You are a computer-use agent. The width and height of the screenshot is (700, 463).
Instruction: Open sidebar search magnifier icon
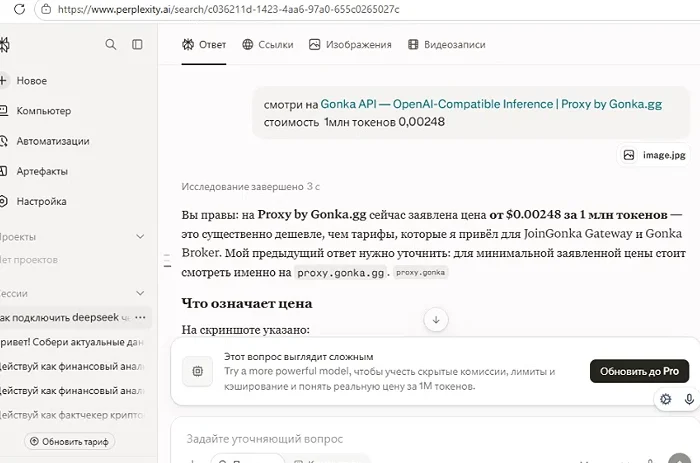click(110, 44)
